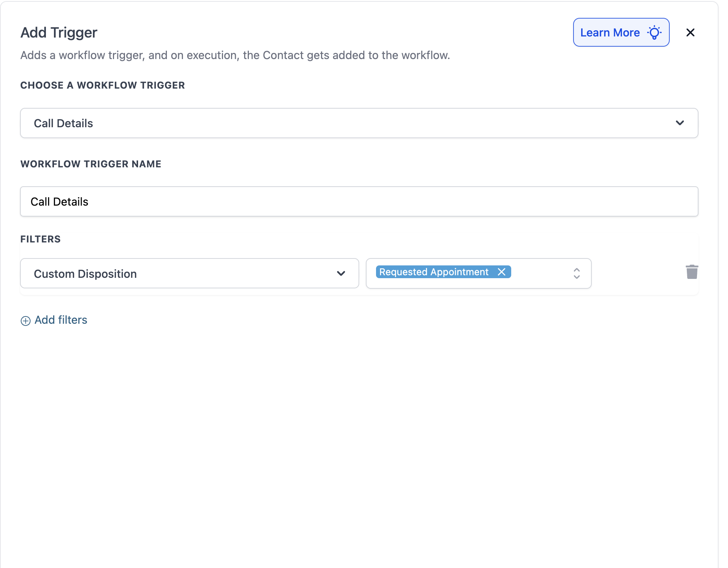Image resolution: width=728 pixels, height=568 pixels.
Task: Focus the Workflow Trigger Name input field
Action: (x=359, y=202)
